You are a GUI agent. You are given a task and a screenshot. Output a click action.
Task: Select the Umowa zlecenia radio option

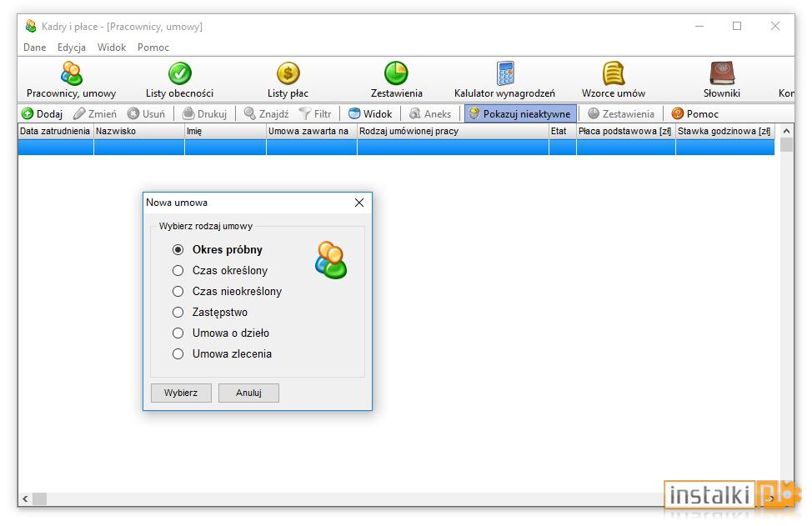(x=178, y=354)
